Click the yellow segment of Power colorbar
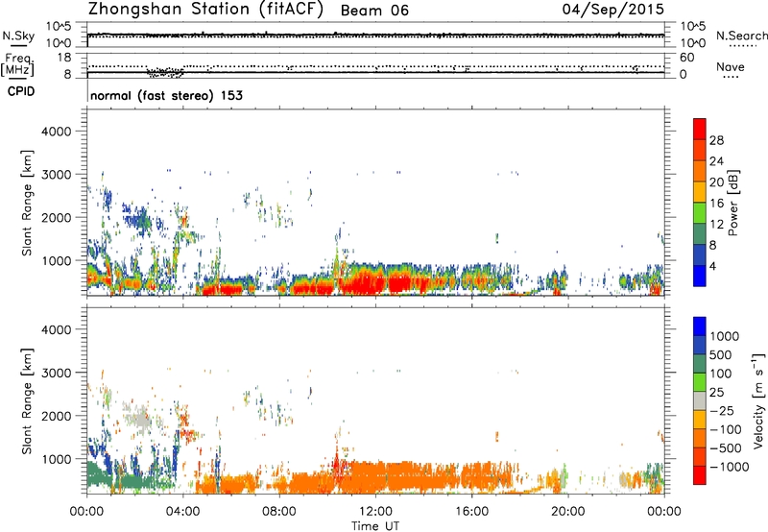768x532 pixels. click(x=700, y=191)
